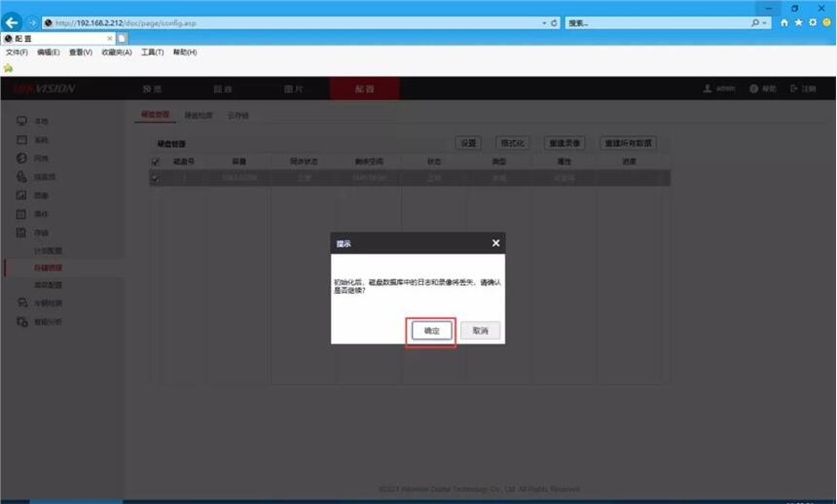Open the 文件(F) menu
Screen dimensions: 837x504
(17, 53)
